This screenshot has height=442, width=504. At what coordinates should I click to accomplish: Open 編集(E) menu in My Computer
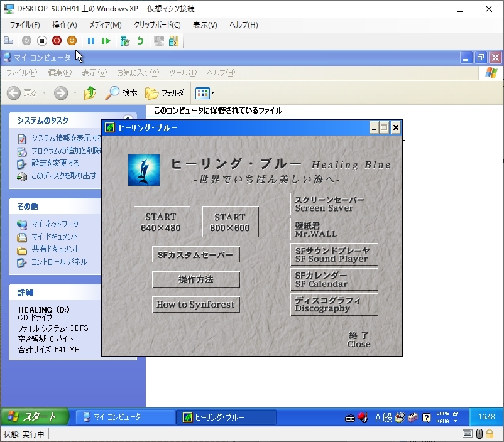point(60,73)
